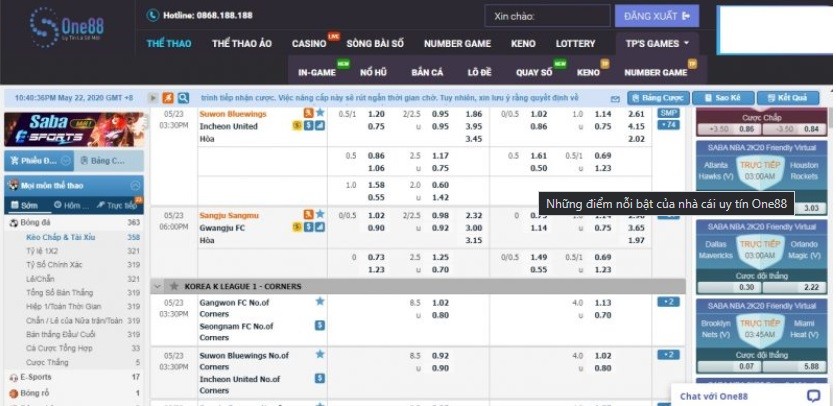
Task: Favorite the Gangwon FC corners star
Action: pyautogui.click(x=320, y=301)
